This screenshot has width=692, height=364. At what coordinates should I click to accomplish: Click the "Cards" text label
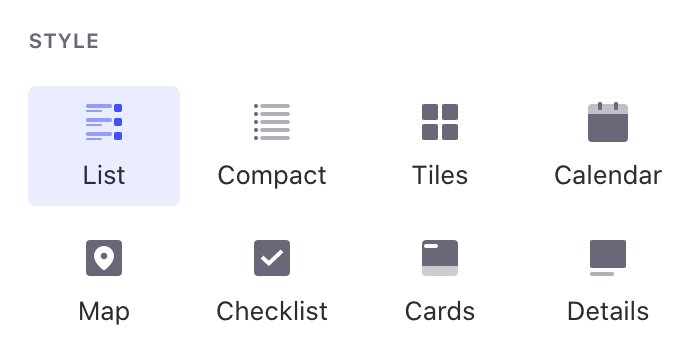[440, 311]
